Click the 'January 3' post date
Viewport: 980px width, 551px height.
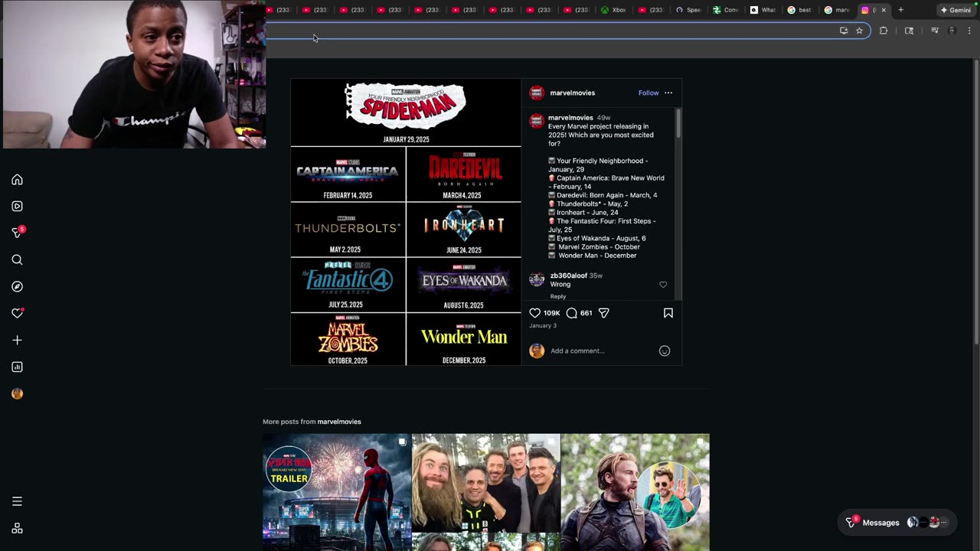pyautogui.click(x=543, y=326)
